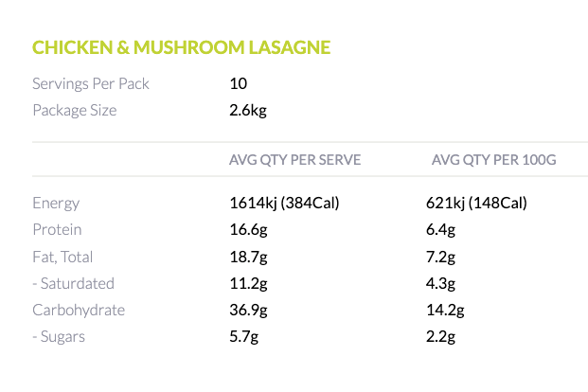Viewport: 588px width, 392px height.
Task: Select the 621kj (148Cal) energy value
Action: [477, 203]
